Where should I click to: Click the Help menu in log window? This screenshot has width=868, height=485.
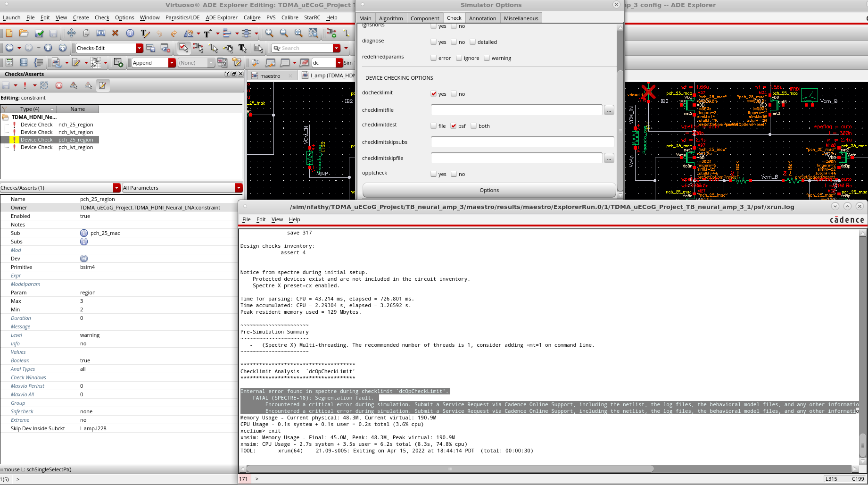(295, 219)
